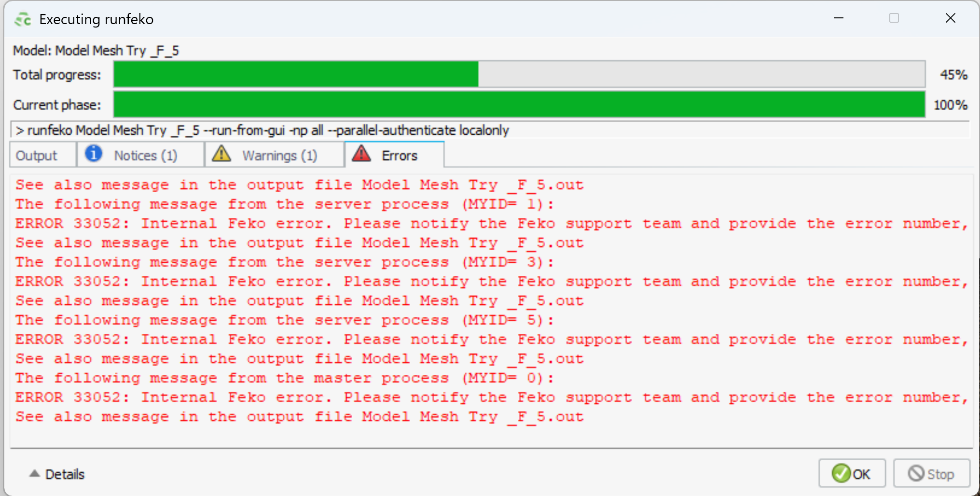The height and width of the screenshot is (496, 980).
Task: Minimize the Executing runfeko window
Action: (839, 18)
